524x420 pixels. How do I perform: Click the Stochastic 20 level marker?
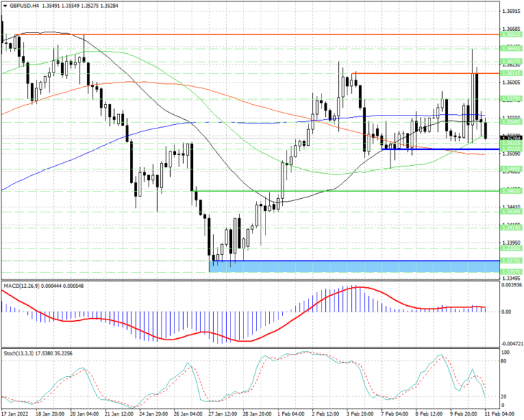click(504, 396)
